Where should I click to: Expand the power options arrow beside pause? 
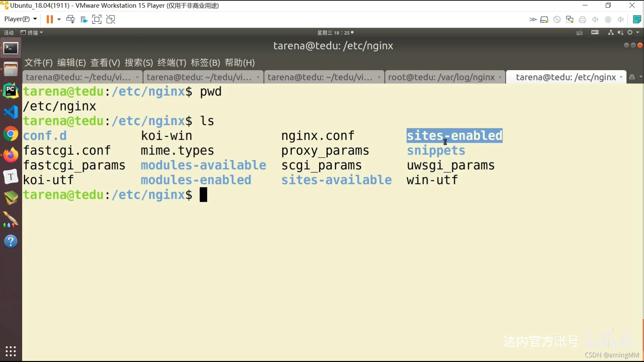pos(59,19)
